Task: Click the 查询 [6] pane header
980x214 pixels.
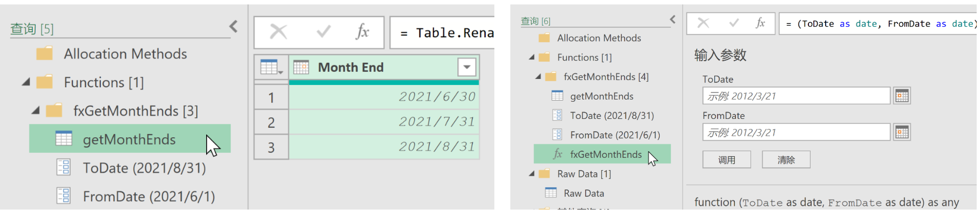Action: click(535, 21)
